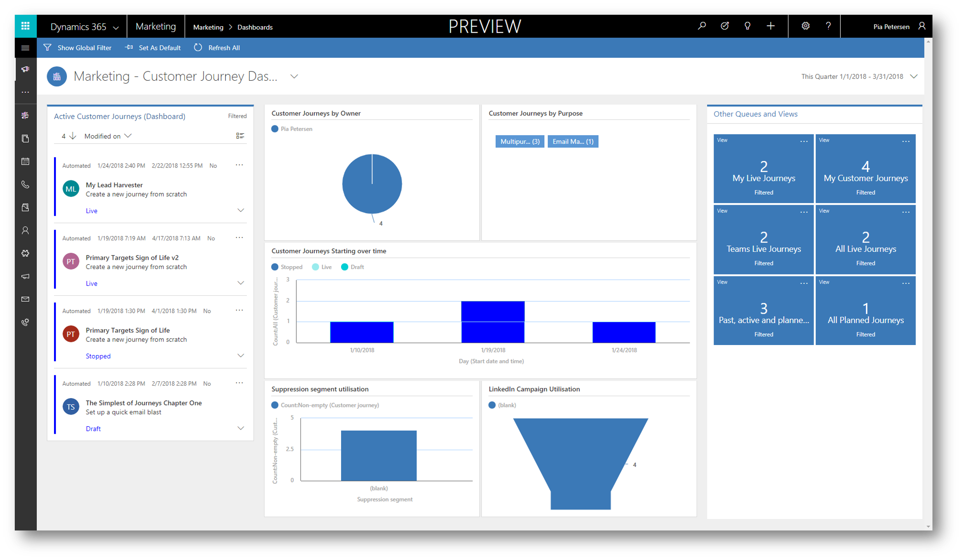Click the hamburger menu icon in sidebar
962x560 pixels.
[25, 48]
